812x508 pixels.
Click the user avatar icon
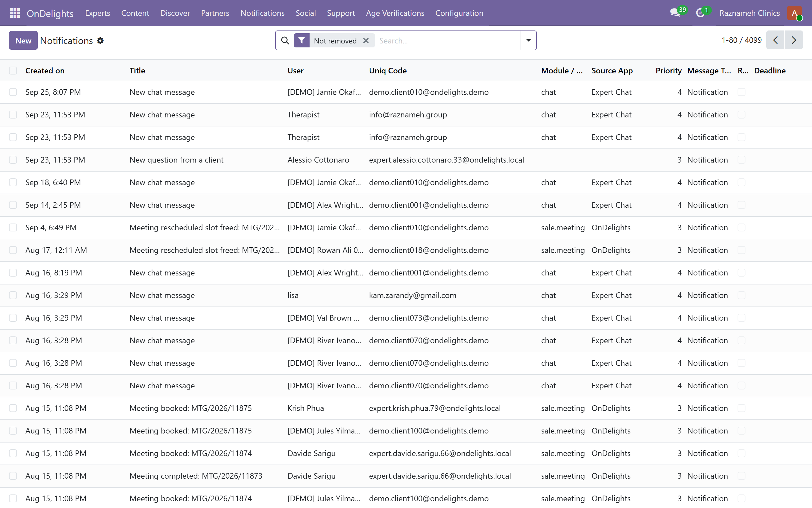pyautogui.click(x=795, y=13)
